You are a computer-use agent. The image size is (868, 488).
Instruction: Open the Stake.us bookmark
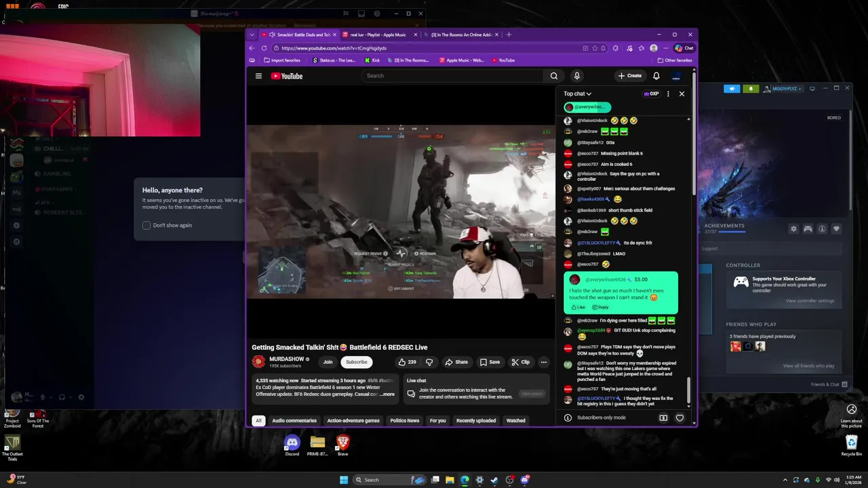click(x=334, y=60)
